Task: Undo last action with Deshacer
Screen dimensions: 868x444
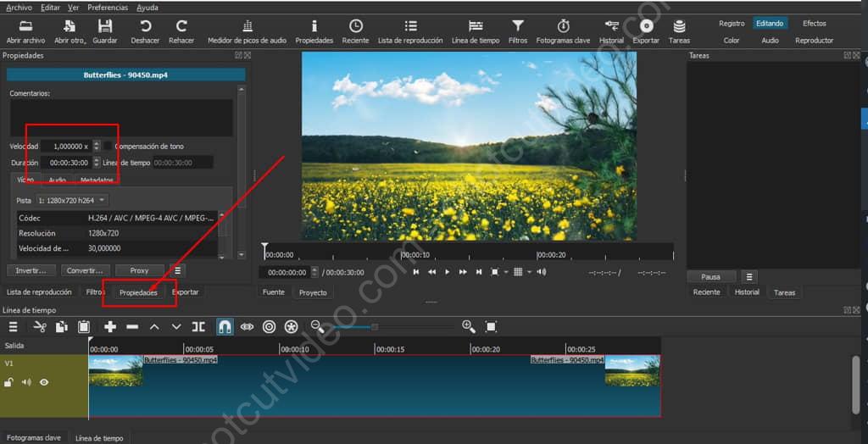Action: pyautogui.click(x=145, y=32)
